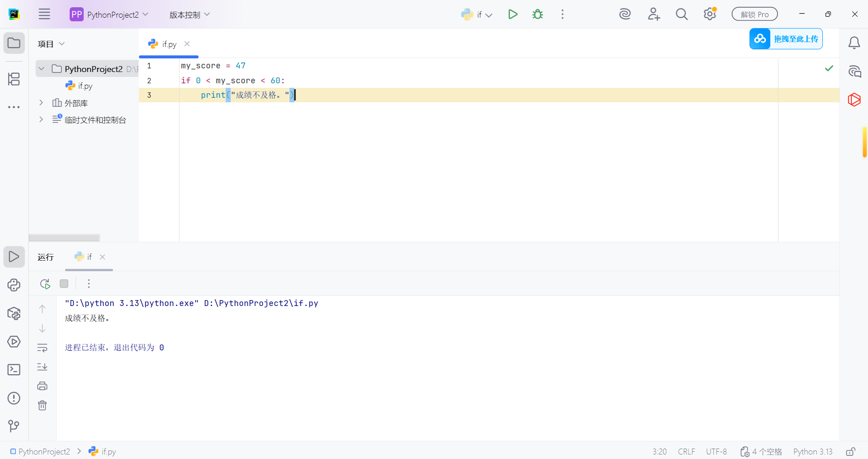This screenshot has height=459, width=868.
Task: Open Python Packages tool window
Action: pyautogui.click(x=14, y=313)
